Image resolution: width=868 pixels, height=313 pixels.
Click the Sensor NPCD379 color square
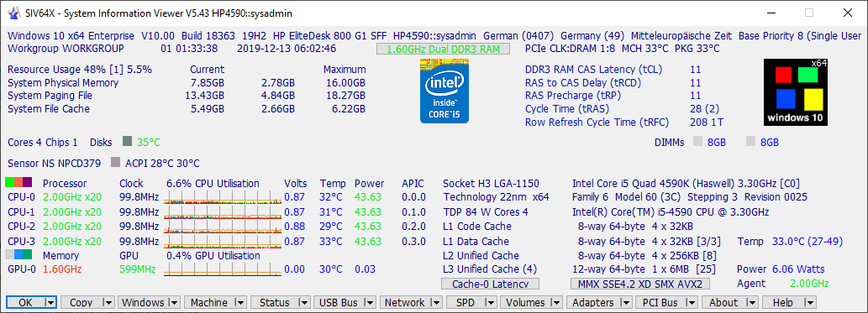pyautogui.click(x=116, y=163)
